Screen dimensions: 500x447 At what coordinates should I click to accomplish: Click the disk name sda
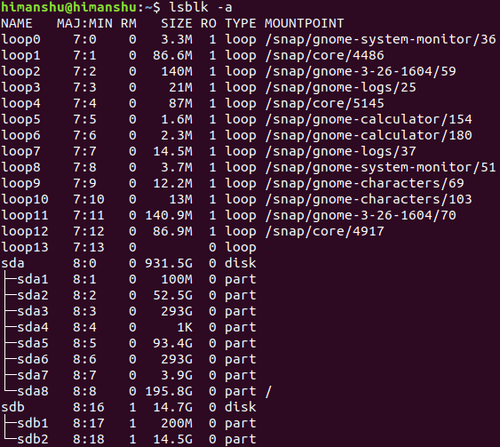(13, 263)
